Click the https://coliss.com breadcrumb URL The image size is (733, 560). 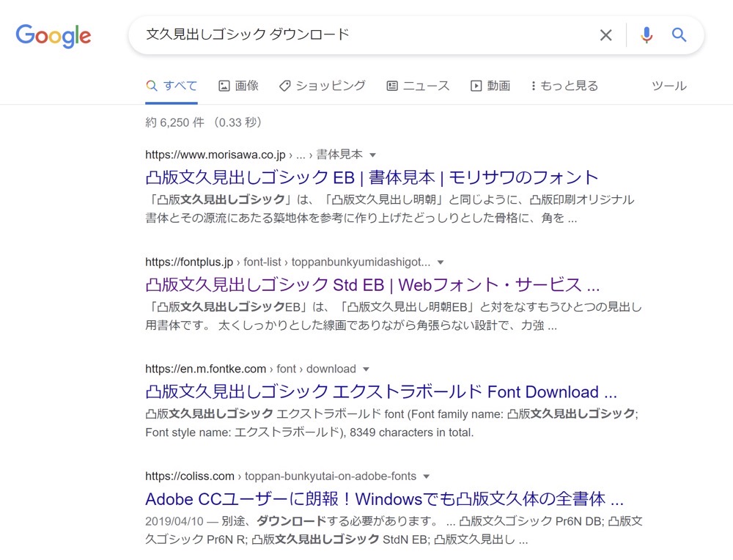point(189,476)
